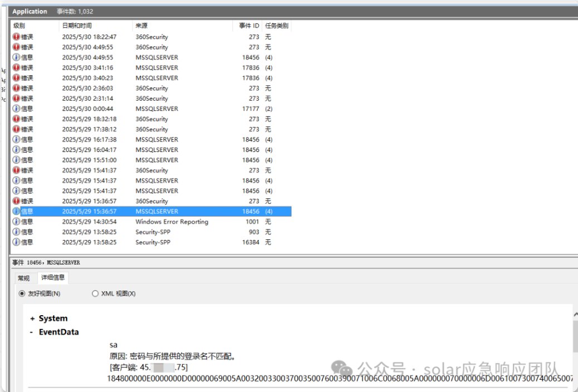578x392 pixels.
Task: Sort events by 级别 column header
Action: click(35, 26)
